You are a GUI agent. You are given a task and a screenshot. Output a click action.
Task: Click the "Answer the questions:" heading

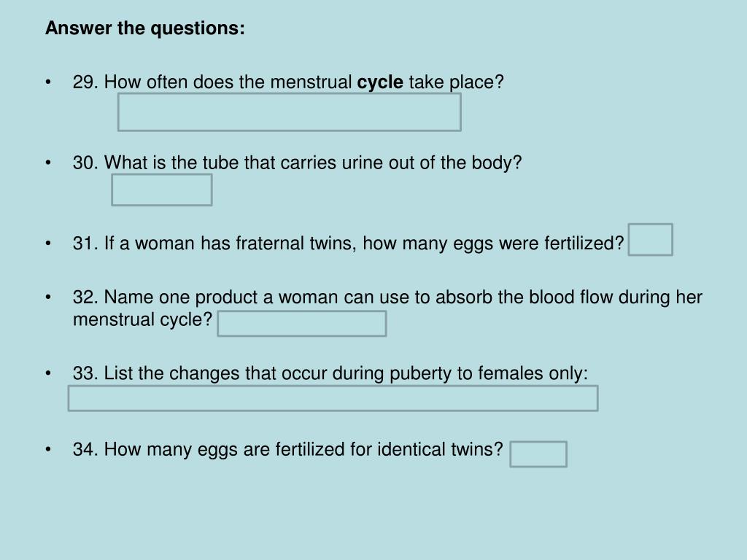145,28
